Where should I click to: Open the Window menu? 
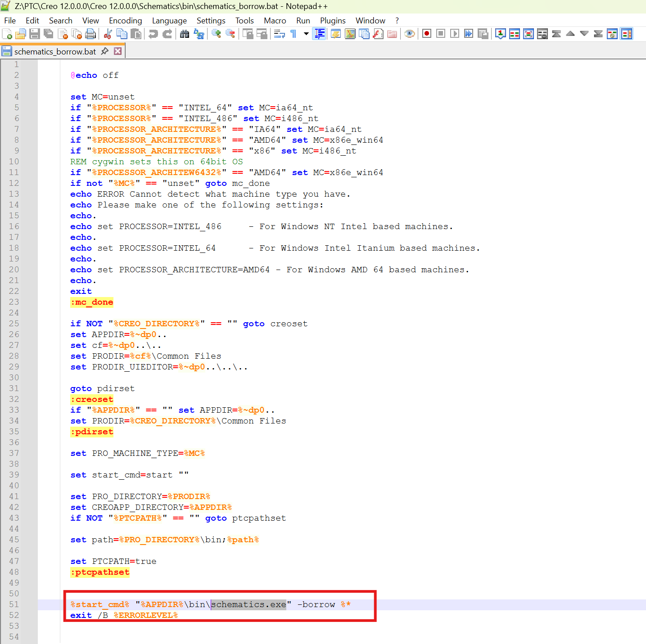point(370,21)
